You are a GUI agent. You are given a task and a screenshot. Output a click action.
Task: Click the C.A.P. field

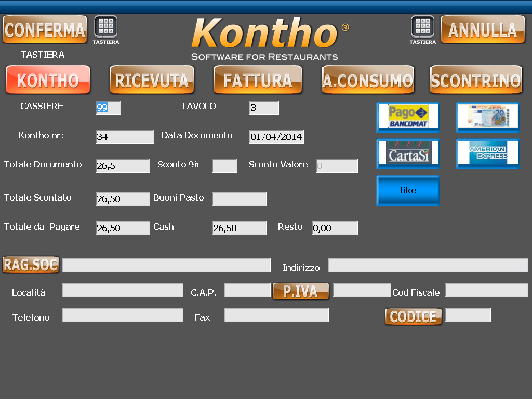point(247,290)
